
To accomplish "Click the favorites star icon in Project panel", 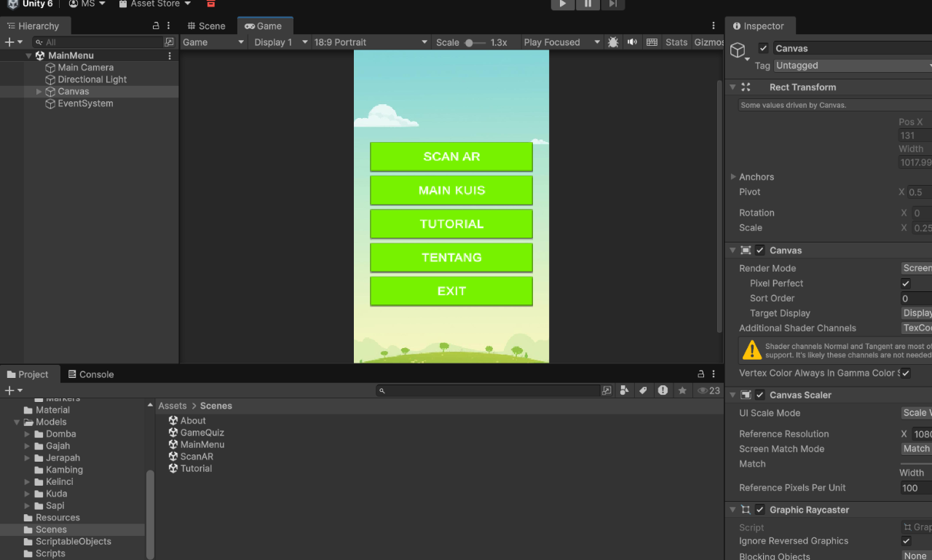I will point(682,391).
